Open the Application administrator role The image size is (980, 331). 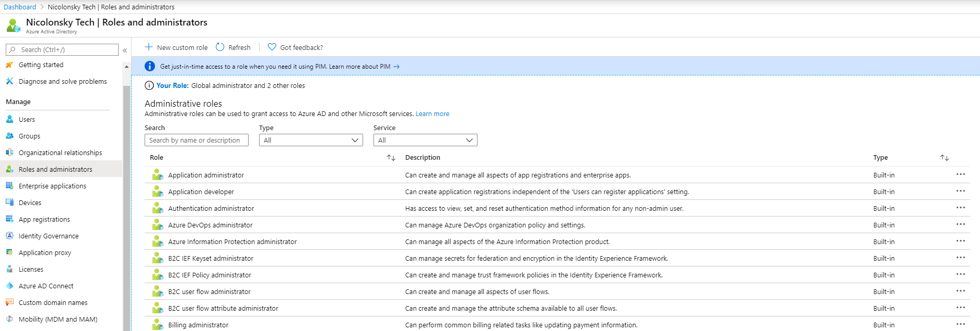(x=206, y=175)
